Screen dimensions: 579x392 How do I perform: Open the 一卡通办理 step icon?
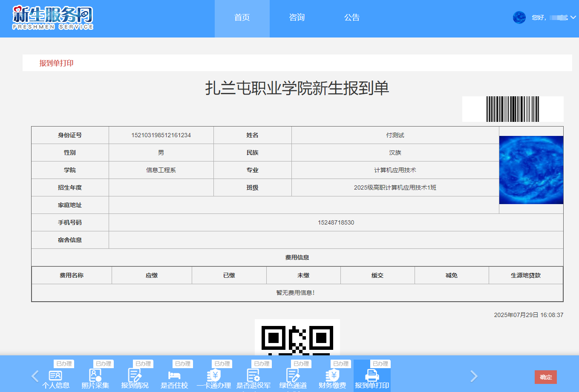(214, 375)
